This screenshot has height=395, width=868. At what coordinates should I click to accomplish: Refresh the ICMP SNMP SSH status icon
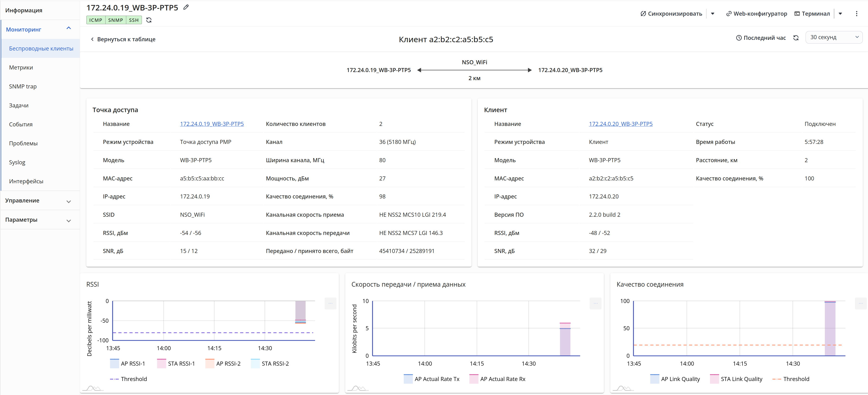[149, 20]
